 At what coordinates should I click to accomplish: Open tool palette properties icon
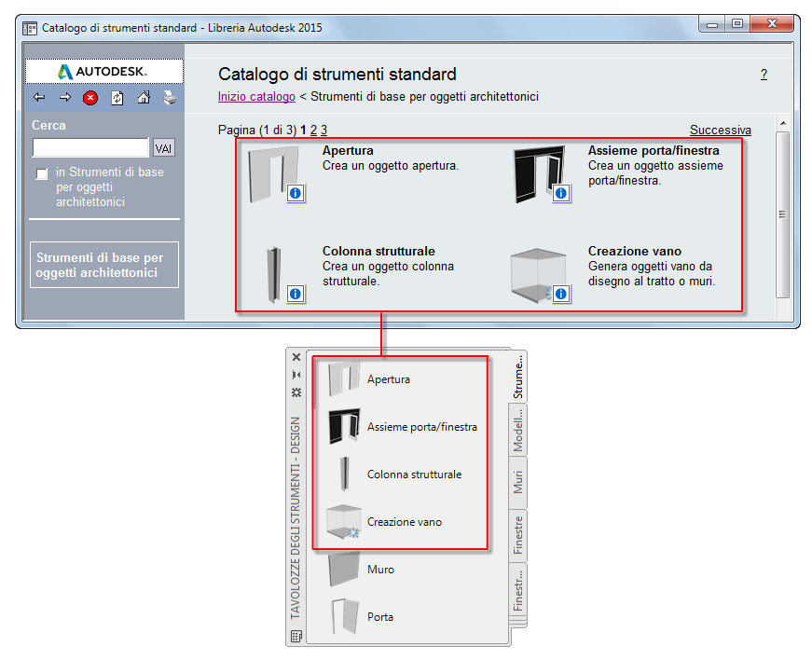[296, 392]
